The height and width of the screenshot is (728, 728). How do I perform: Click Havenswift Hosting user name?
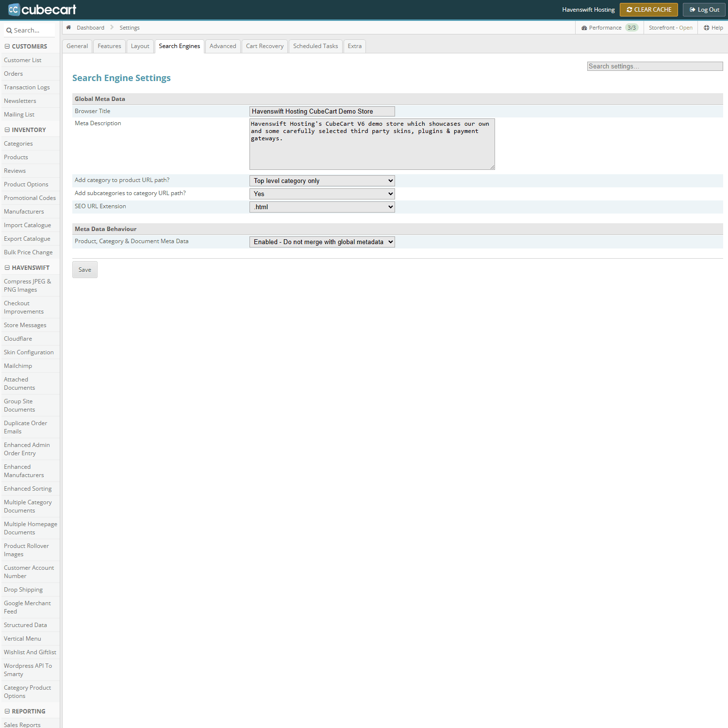[x=588, y=10]
